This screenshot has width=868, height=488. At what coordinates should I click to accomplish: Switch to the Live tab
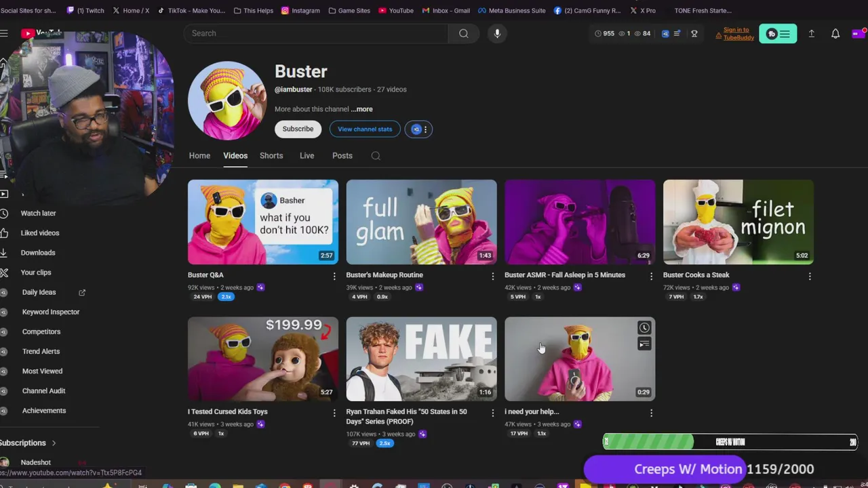click(307, 156)
